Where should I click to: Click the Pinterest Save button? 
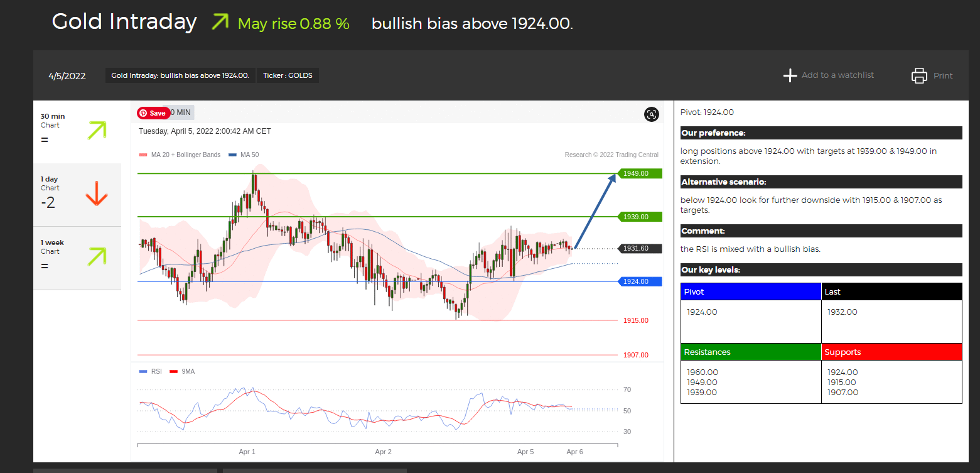(x=153, y=113)
